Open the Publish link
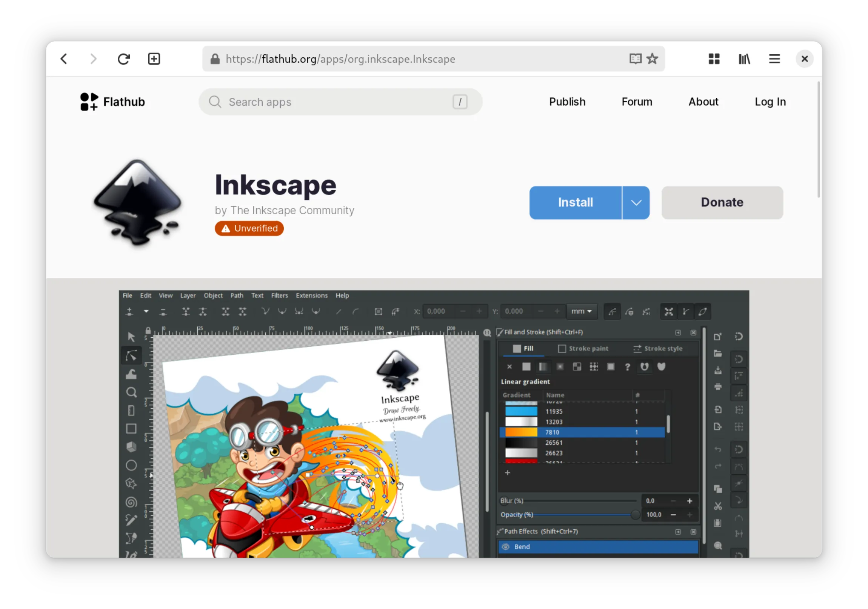The width and height of the screenshot is (868, 609). pyautogui.click(x=567, y=102)
